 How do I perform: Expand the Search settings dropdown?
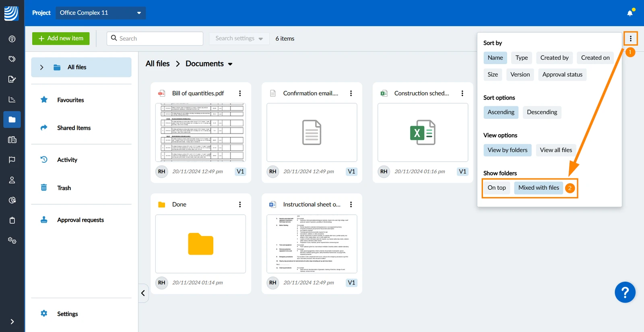point(239,38)
